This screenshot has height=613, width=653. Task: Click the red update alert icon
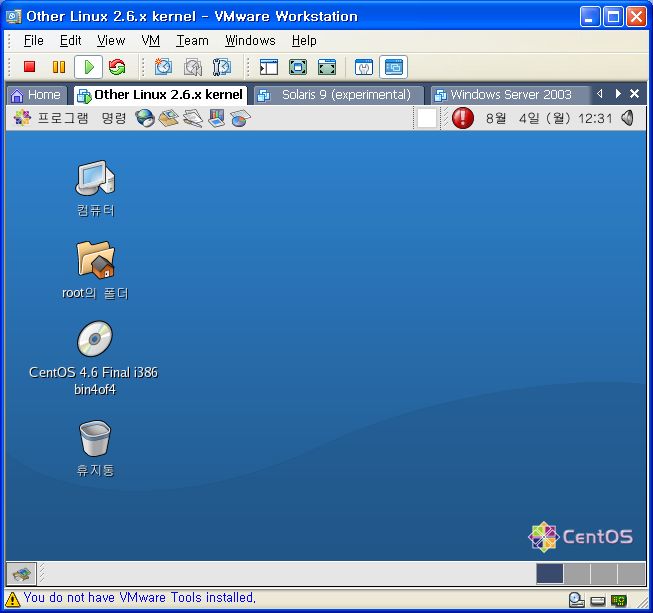(x=462, y=118)
